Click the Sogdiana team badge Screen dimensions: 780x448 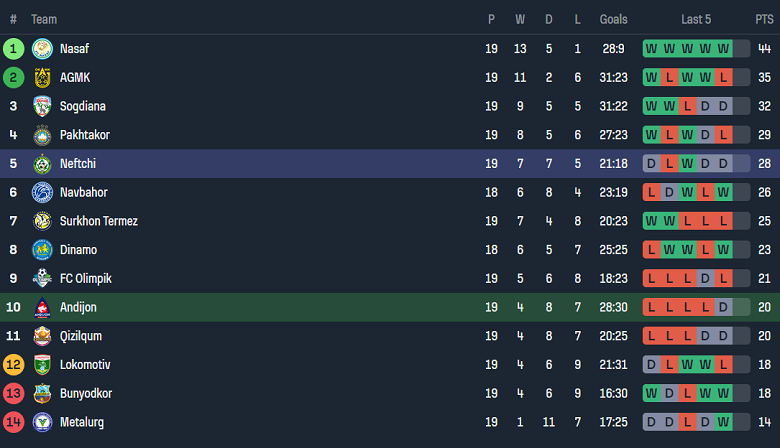[x=42, y=106]
